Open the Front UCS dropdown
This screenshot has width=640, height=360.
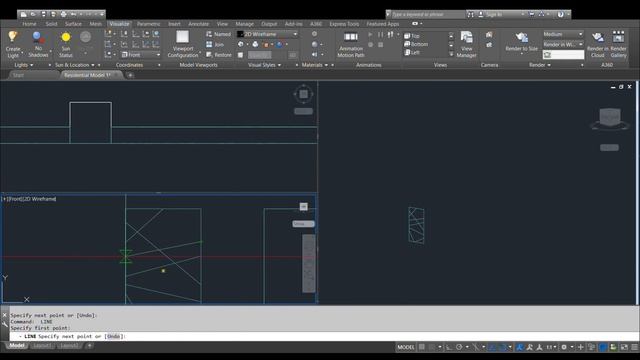[x=141, y=55]
